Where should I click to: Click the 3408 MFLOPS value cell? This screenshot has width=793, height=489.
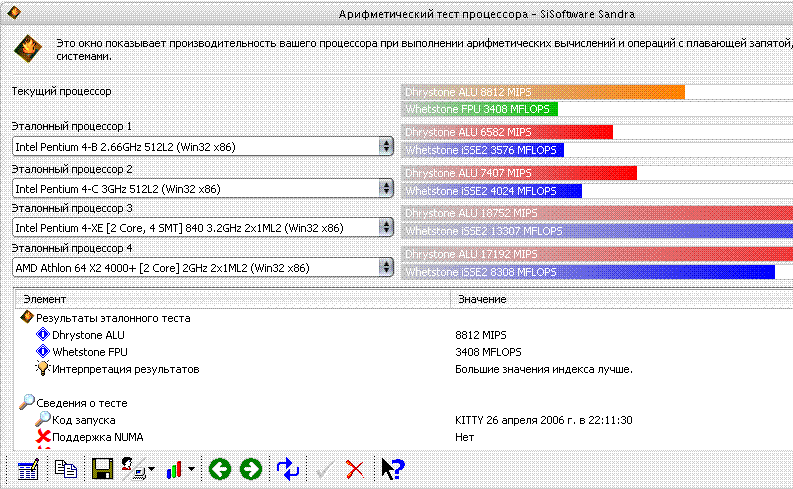click(x=488, y=352)
